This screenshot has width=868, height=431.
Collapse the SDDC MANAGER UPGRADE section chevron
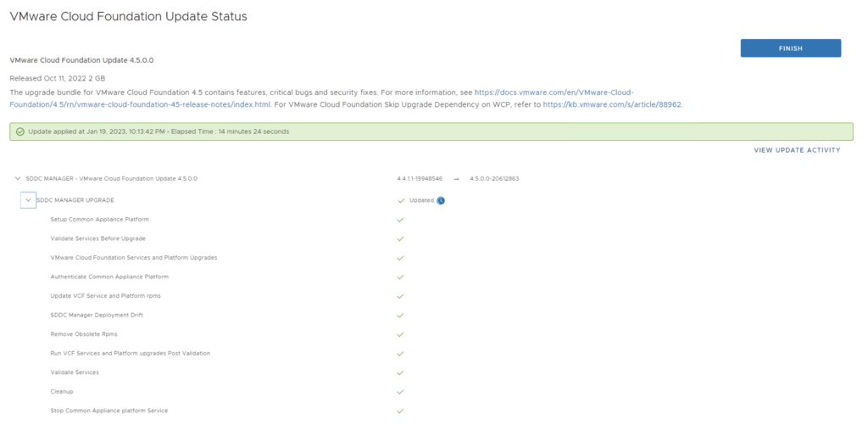tap(28, 200)
